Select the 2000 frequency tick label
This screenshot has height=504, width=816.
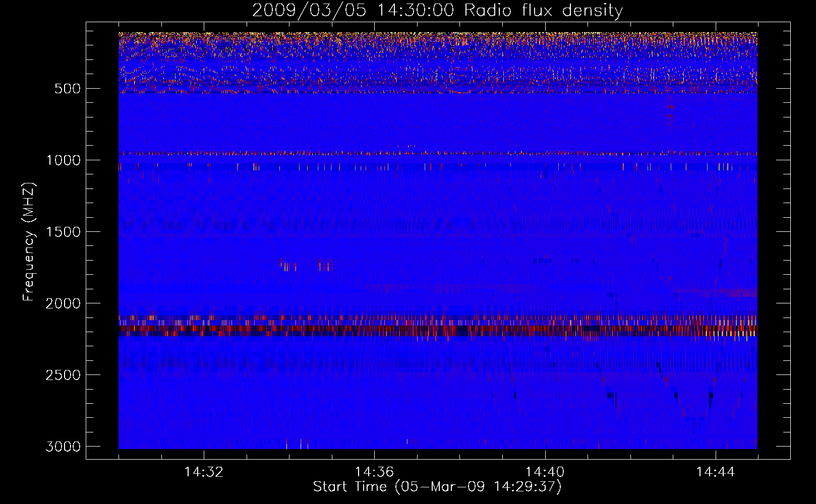[64, 303]
